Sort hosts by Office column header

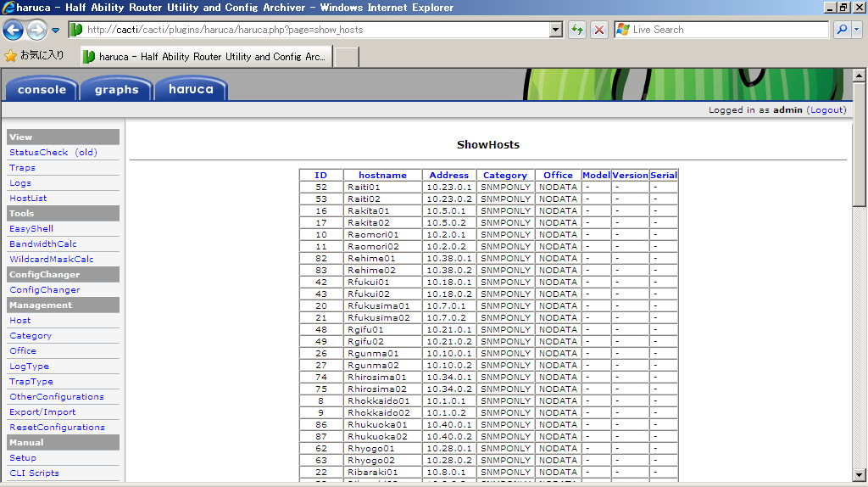558,175
